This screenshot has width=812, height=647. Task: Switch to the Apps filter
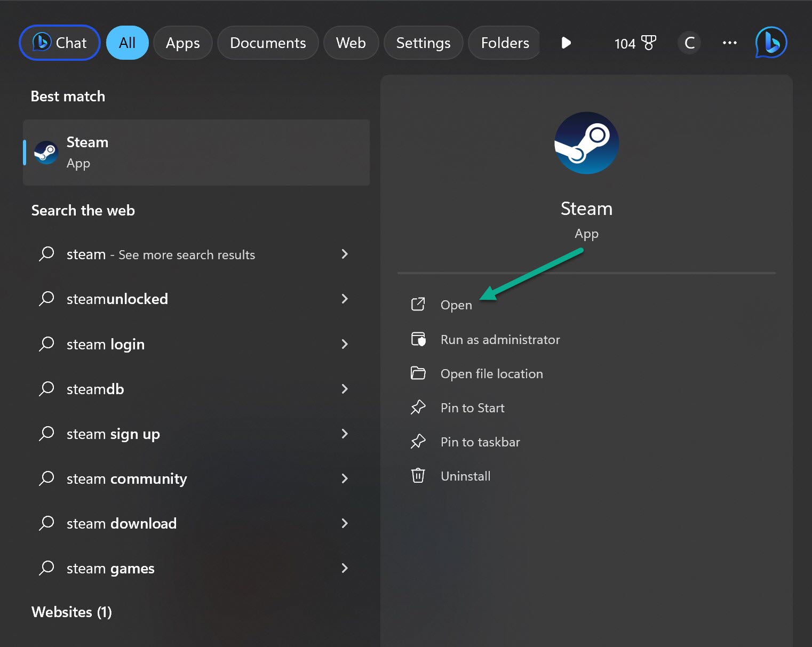tap(182, 43)
